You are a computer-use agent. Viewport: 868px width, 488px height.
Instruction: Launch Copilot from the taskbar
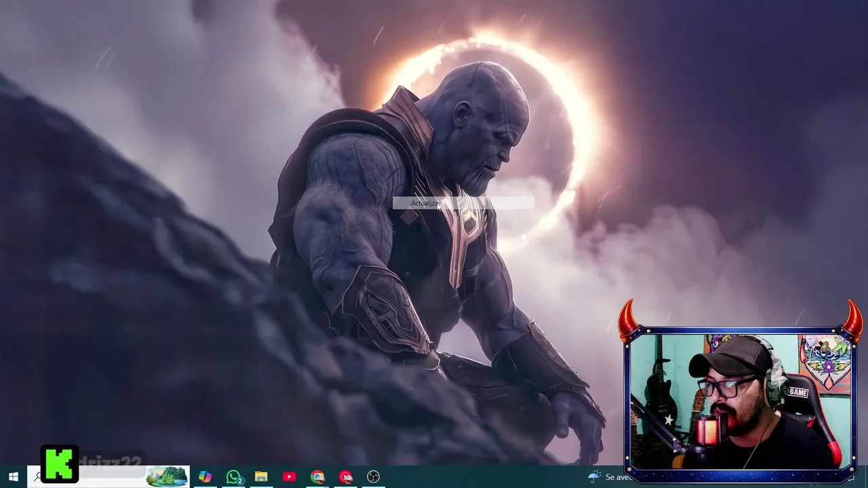point(205,477)
